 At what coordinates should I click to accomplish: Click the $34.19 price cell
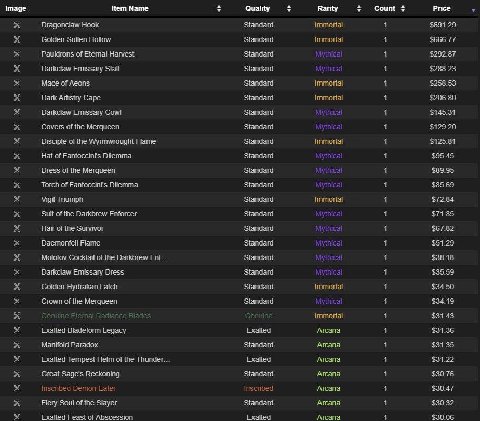pos(443,301)
